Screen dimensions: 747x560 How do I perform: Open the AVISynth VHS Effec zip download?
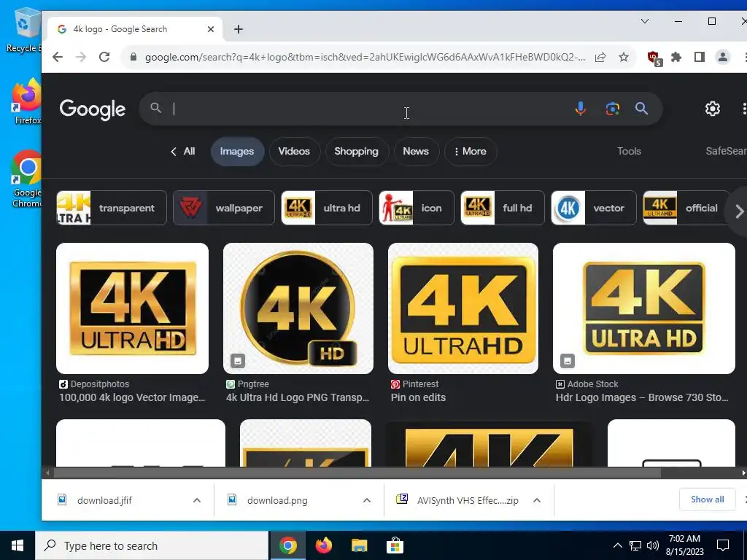[468, 500]
